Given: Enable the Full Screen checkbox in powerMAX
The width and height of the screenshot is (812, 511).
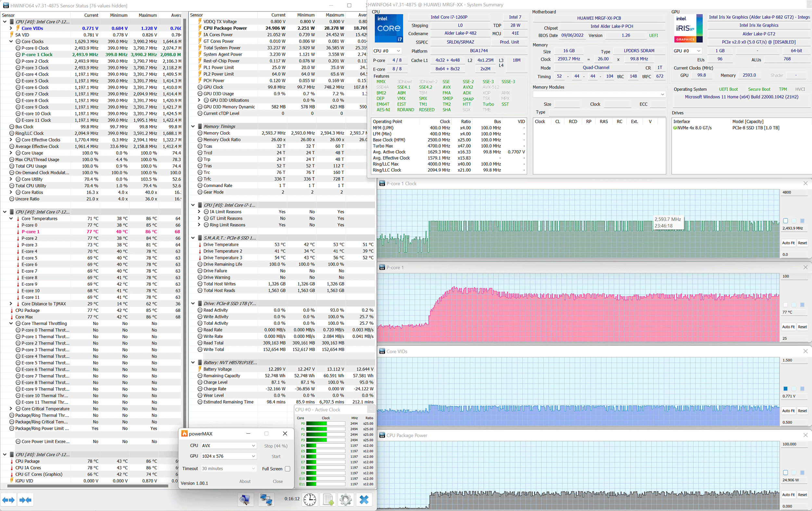Looking at the screenshot, I should [x=287, y=468].
